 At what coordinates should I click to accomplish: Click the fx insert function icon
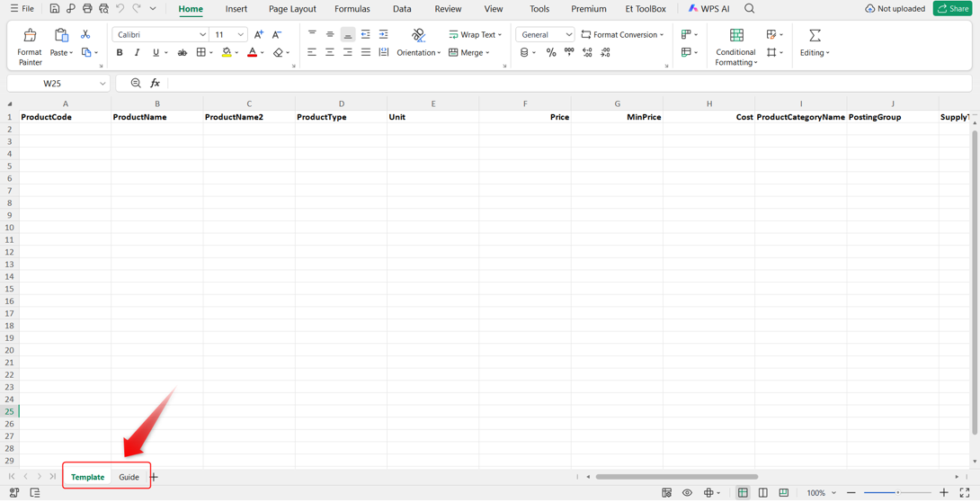pyautogui.click(x=155, y=83)
